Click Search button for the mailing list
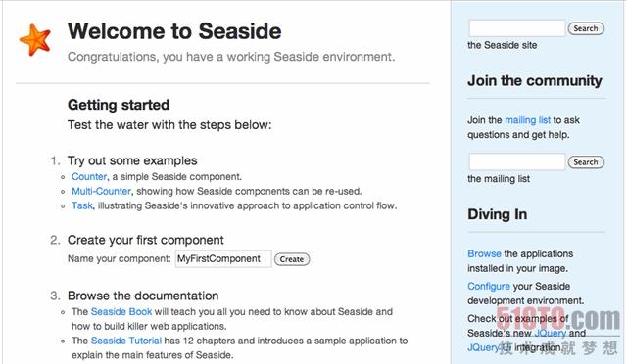The height and width of the screenshot is (364, 627). click(x=586, y=162)
